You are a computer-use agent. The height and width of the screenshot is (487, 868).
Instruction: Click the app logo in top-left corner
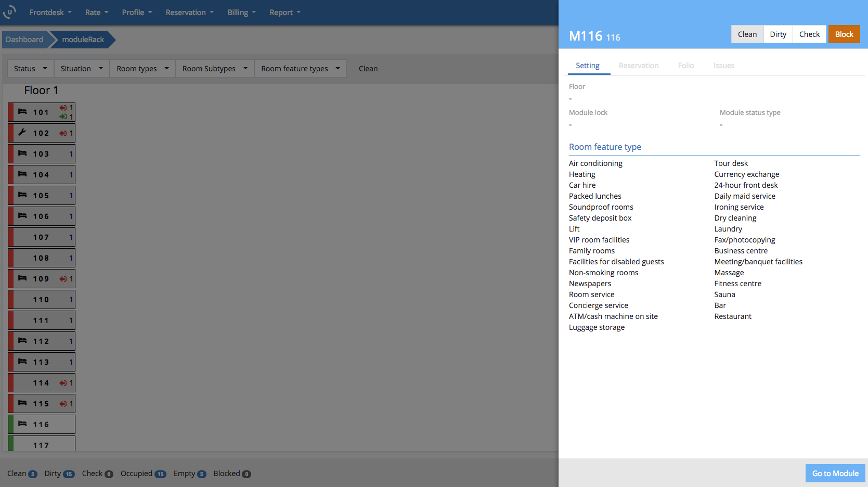[x=9, y=11]
